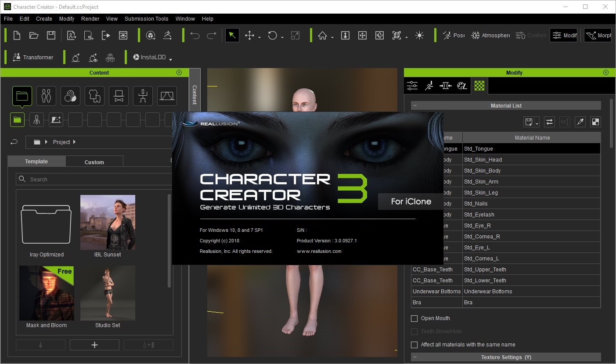This screenshot has height=364, width=616.
Task: Select the Scale tool icon
Action: (295, 36)
